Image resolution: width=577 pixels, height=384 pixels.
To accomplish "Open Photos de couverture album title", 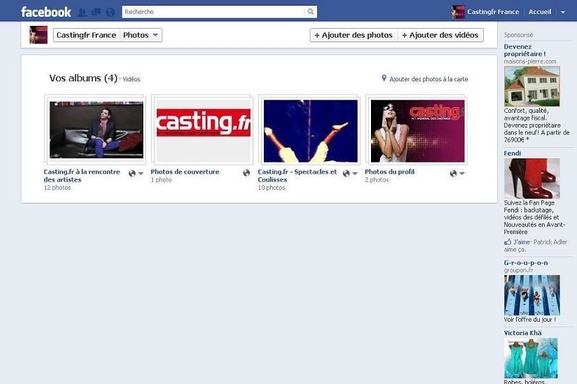I will (x=185, y=172).
